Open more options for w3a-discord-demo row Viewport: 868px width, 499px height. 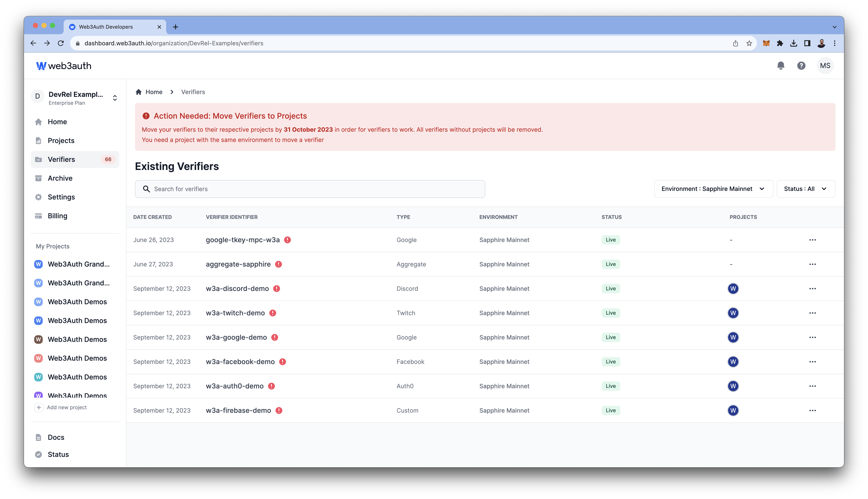(812, 289)
